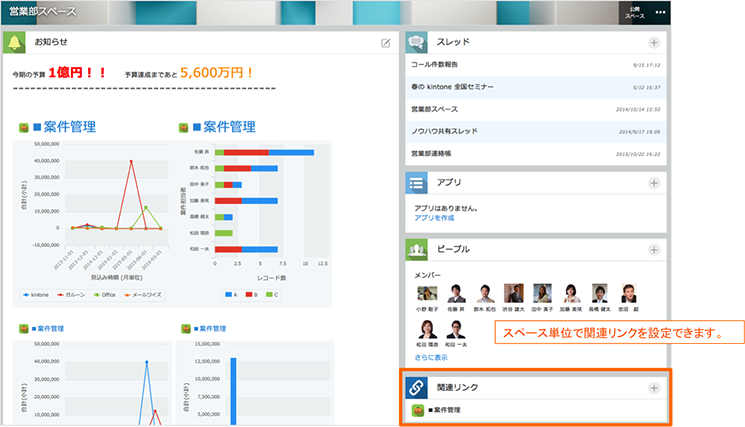Image resolution: width=745 pixels, height=427 pixels.
Task: Toggle series A in bar chart legend
Action: coord(231,295)
